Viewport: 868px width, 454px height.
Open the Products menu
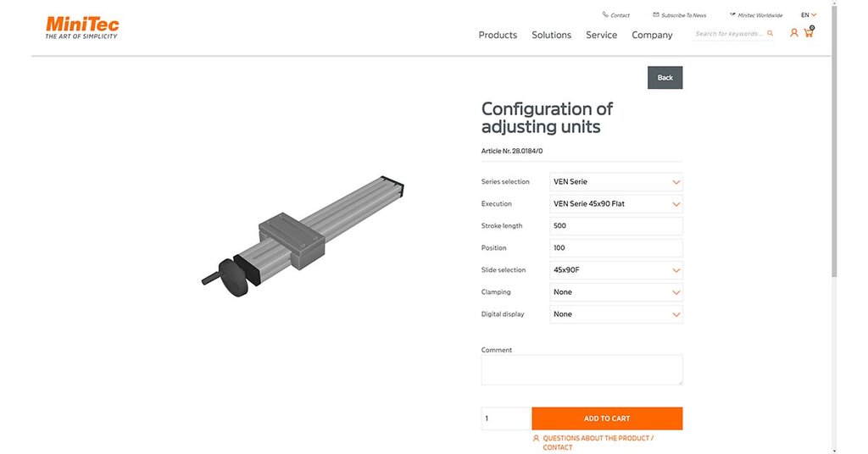pos(498,35)
